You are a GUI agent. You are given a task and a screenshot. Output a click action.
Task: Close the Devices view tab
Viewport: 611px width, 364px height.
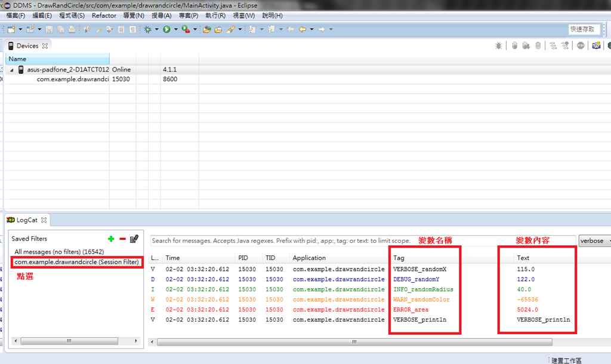click(x=45, y=45)
